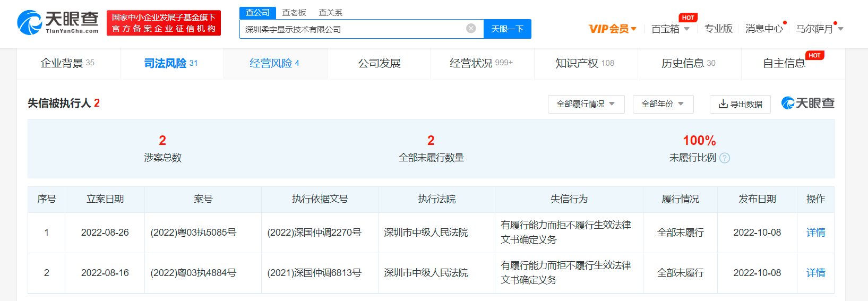Click document number (2021)深国仲调6813号

(x=314, y=273)
